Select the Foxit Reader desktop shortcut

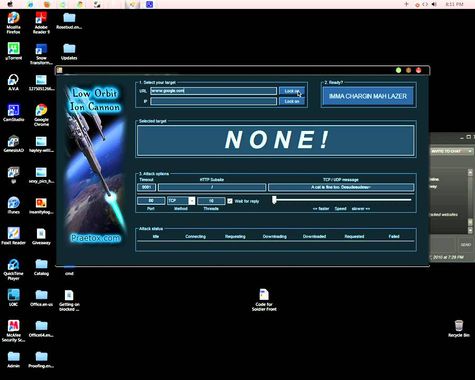point(13,236)
